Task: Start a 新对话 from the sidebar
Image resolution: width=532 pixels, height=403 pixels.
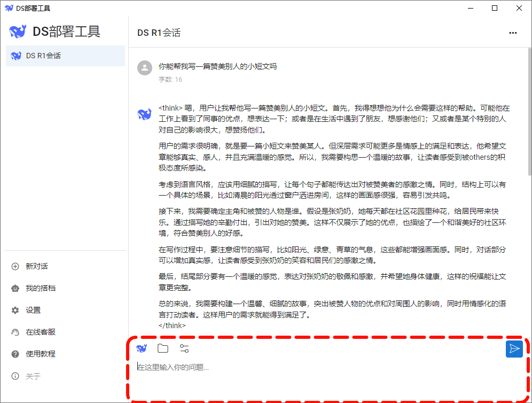Action: click(x=37, y=267)
